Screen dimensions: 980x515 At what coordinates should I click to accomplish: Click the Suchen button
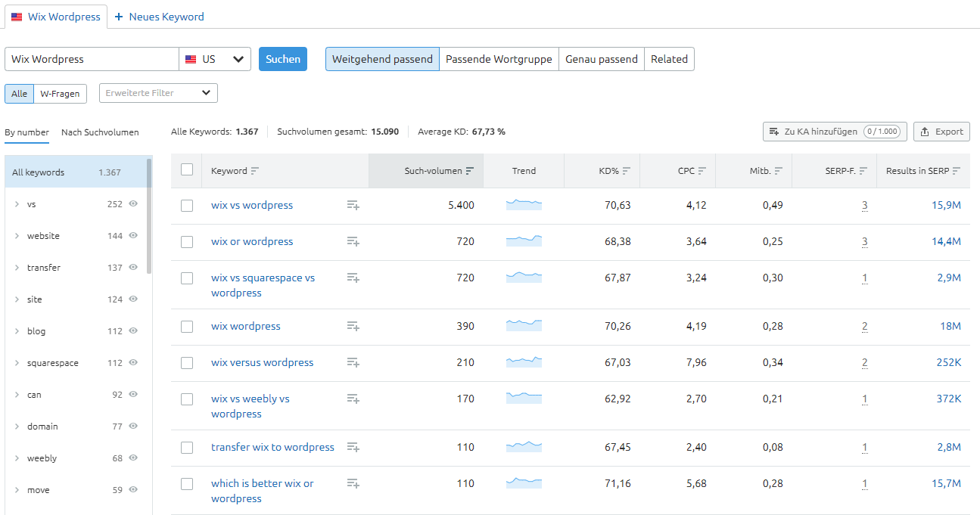(x=282, y=58)
